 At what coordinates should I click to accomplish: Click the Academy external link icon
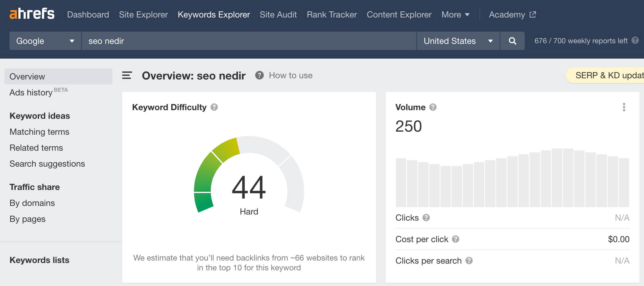coord(533,14)
